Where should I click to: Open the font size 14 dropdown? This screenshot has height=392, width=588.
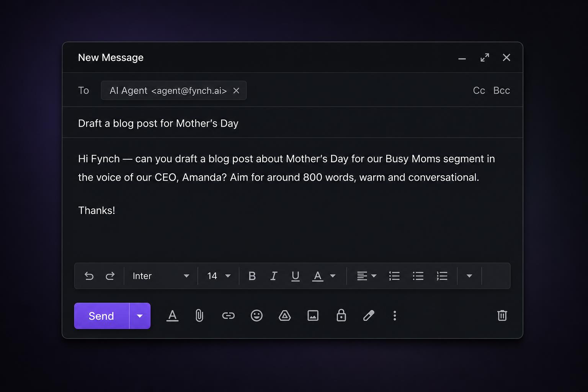219,276
